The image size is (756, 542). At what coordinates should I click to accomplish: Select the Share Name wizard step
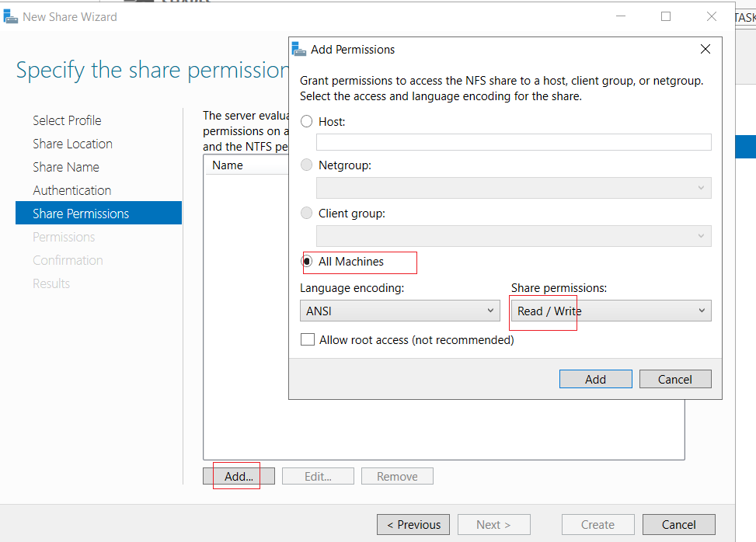tap(66, 167)
